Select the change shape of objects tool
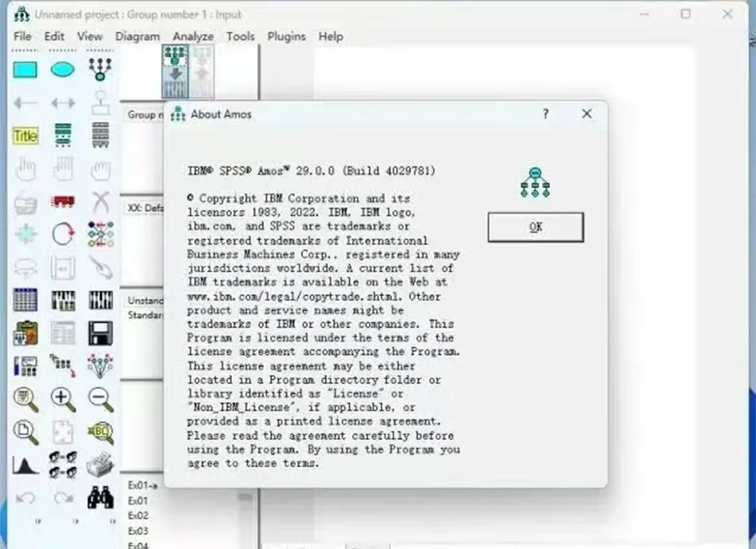Image resolution: width=756 pixels, height=549 pixels. (x=25, y=235)
